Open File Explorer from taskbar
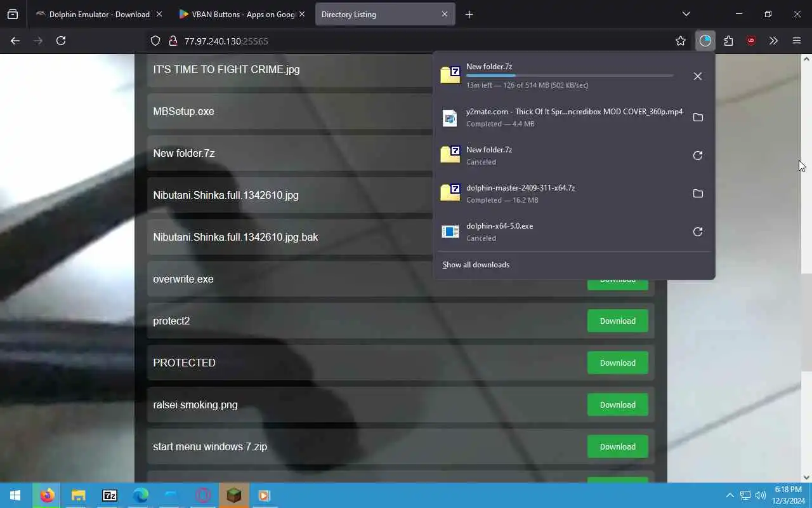The height and width of the screenshot is (508, 812). pos(78,495)
